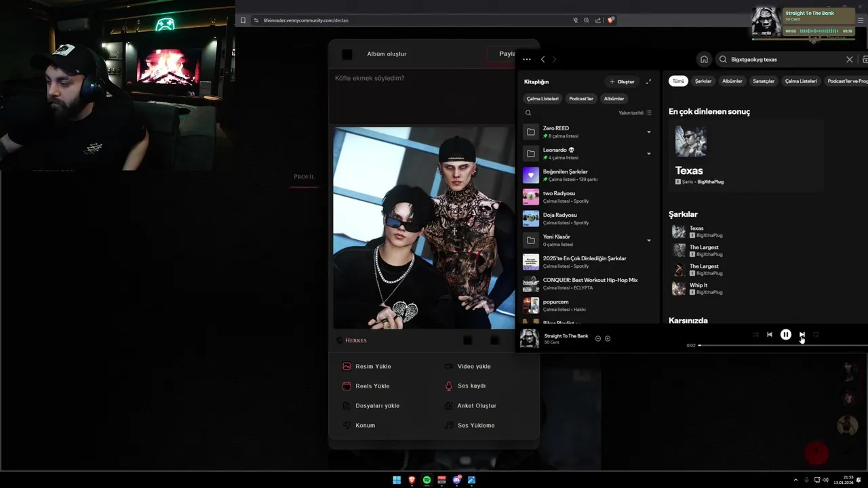Toggle repeat in Spotify player
The height and width of the screenshot is (488, 868).
[816, 334]
